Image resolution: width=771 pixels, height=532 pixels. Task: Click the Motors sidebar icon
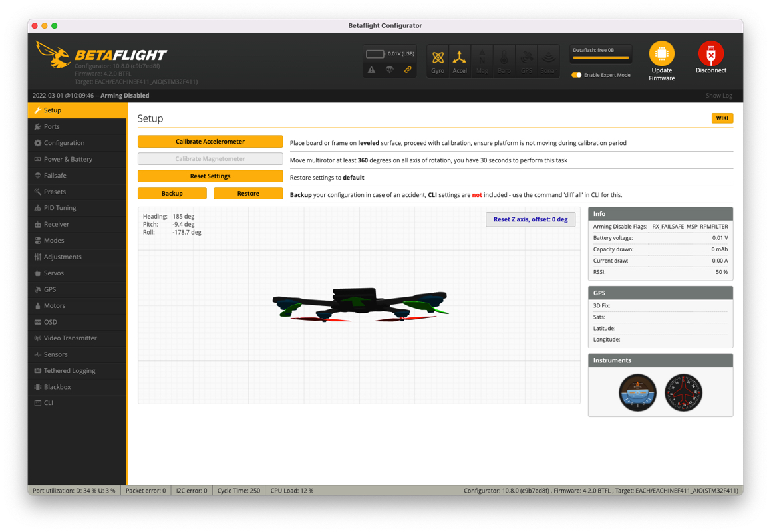(37, 305)
